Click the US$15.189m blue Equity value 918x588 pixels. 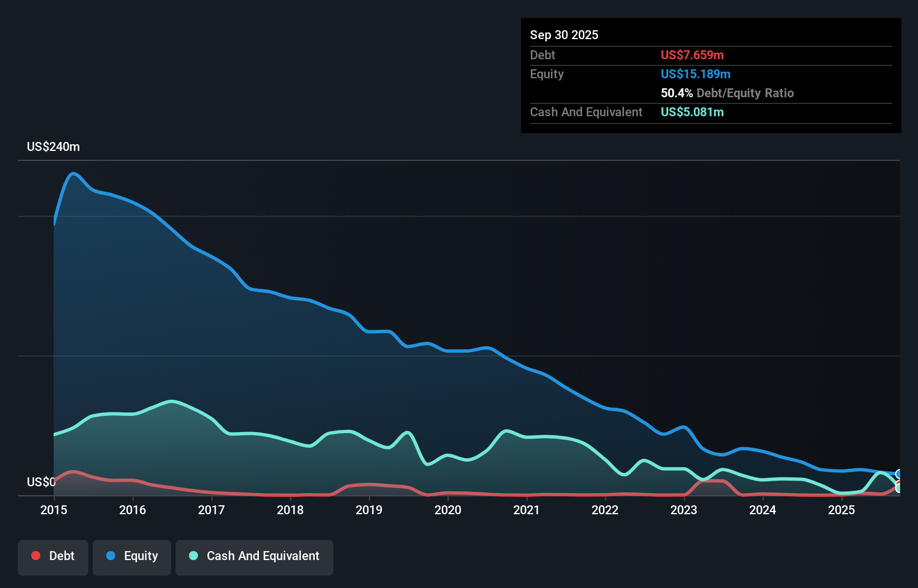pyautogui.click(x=695, y=74)
